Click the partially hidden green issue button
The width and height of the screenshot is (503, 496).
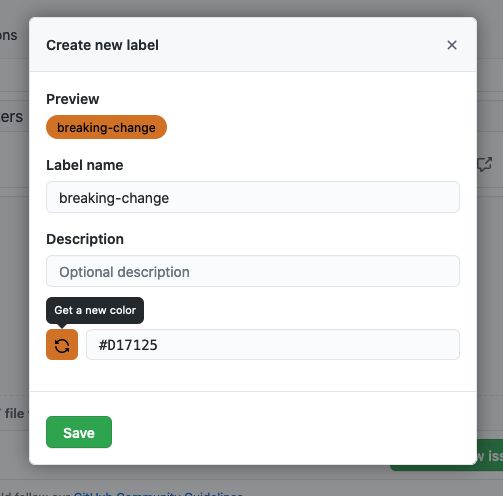(489, 455)
